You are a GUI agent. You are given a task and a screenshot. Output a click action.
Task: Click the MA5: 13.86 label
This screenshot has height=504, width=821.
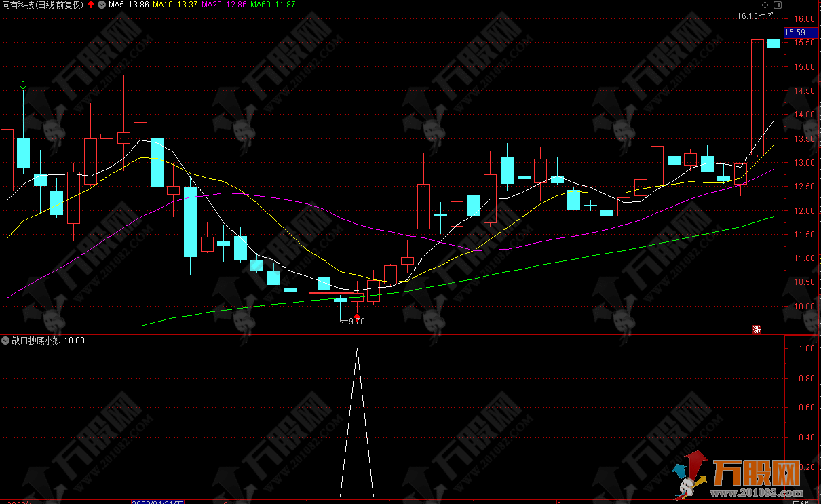coord(129,5)
